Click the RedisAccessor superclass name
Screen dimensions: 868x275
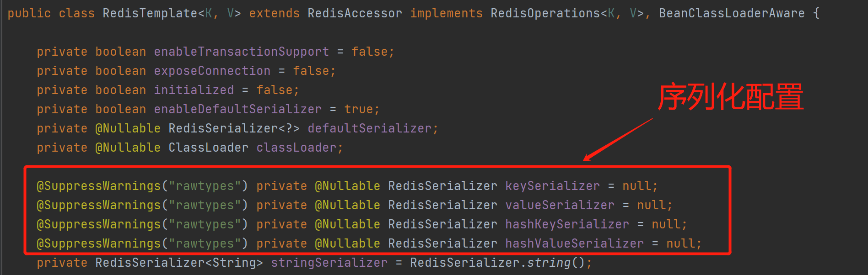coord(355,13)
